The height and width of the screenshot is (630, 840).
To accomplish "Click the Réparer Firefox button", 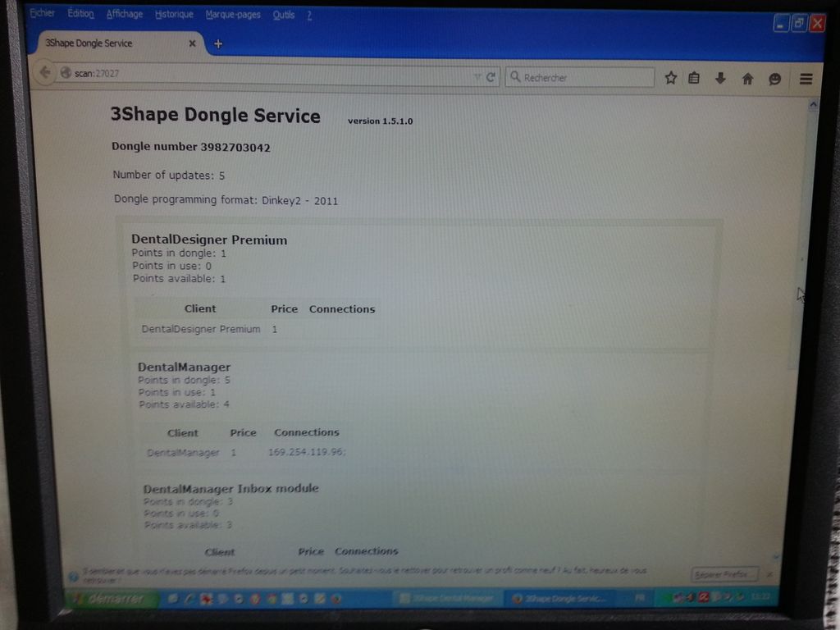I will (724, 574).
